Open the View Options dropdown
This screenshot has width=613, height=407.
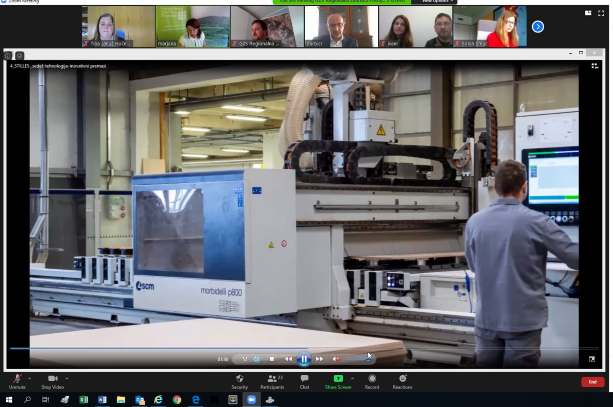pos(437,2)
